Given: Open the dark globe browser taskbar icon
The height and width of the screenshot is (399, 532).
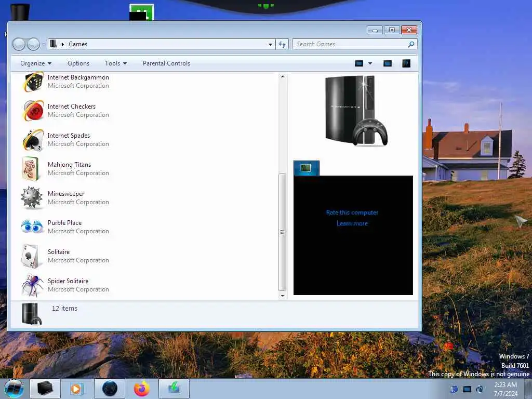Looking at the screenshot, I should 110,389.
